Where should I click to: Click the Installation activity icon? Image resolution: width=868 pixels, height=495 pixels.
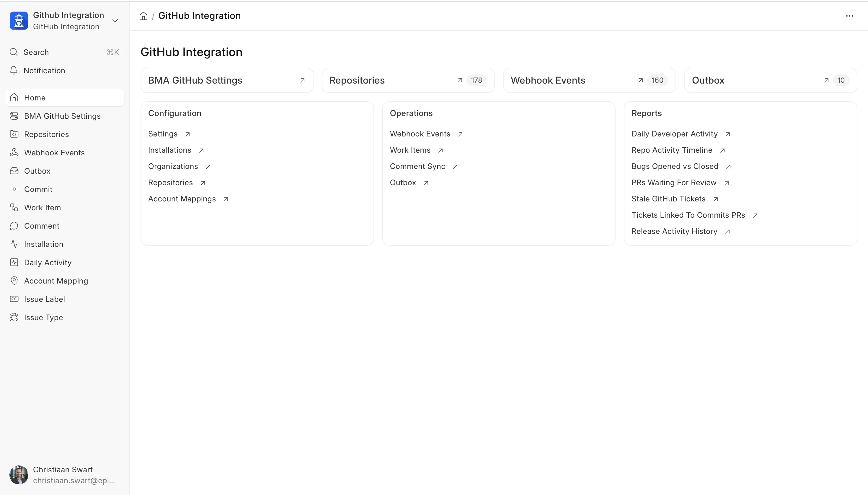click(x=14, y=244)
